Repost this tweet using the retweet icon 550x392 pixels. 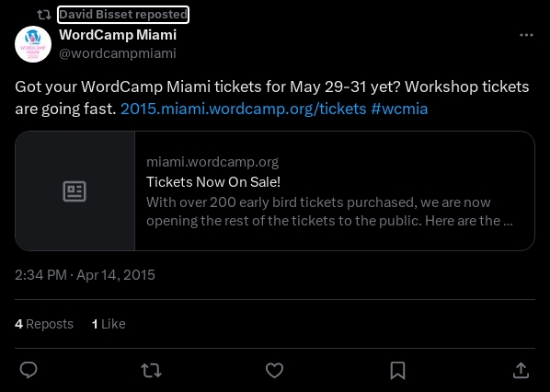(151, 370)
